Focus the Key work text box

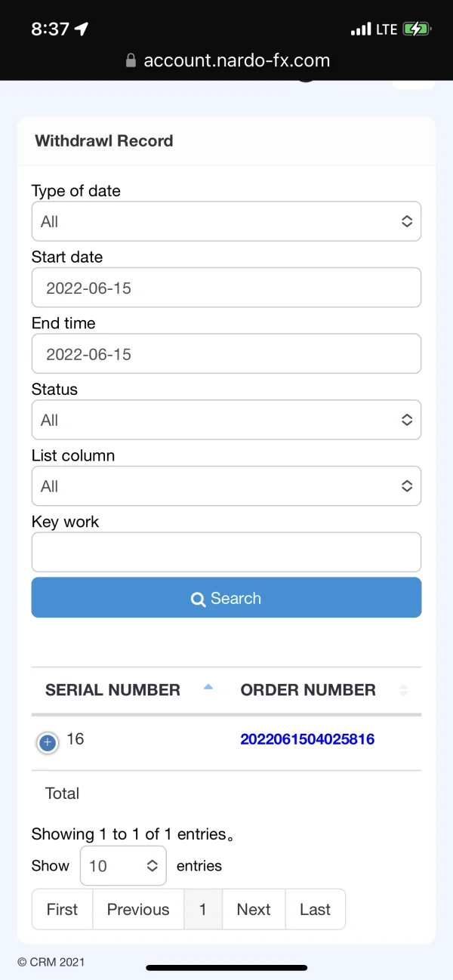[x=226, y=552]
